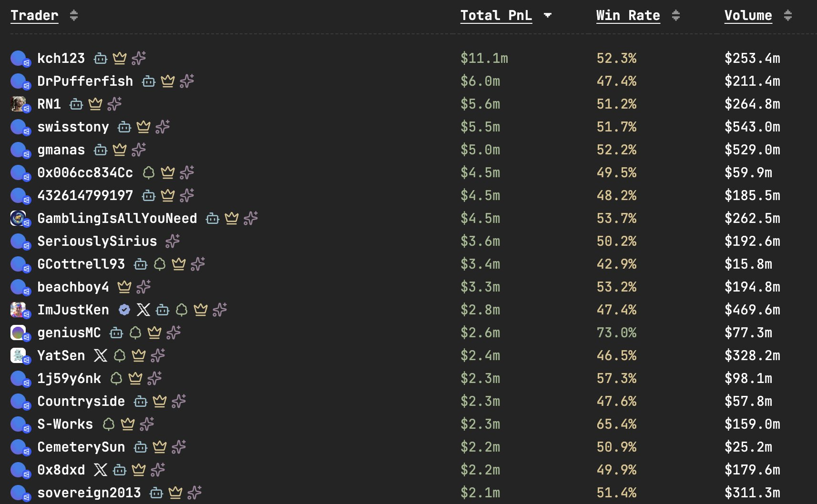Click the verified badge next to ImJustKen

click(x=124, y=310)
